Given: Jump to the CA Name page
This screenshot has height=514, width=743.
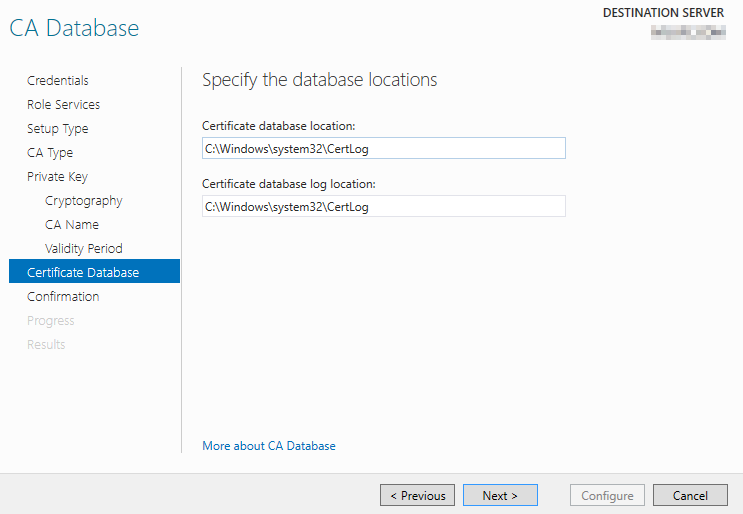Looking at the screenshot, I should coord(72,225).
